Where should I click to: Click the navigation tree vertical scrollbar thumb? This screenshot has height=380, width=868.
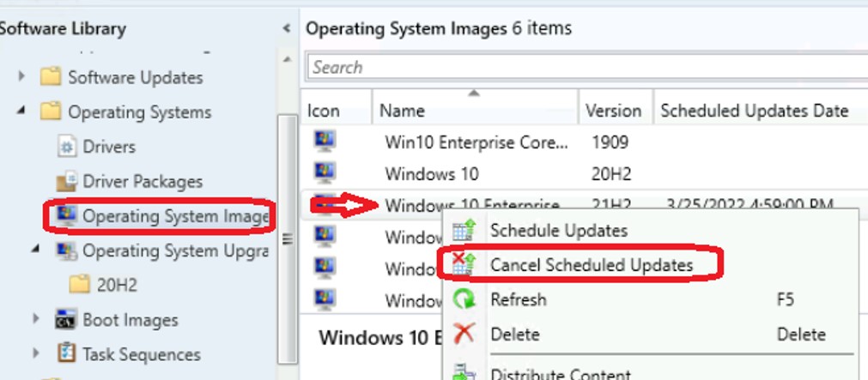[287, 239]
